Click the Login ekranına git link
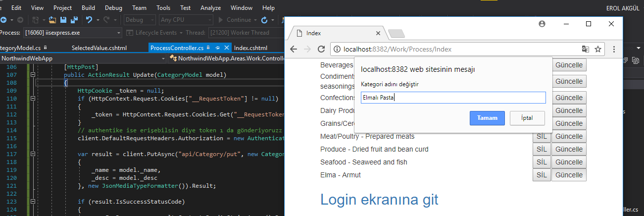This screenshot has height=216, width=644. click(x=379, y=199)
